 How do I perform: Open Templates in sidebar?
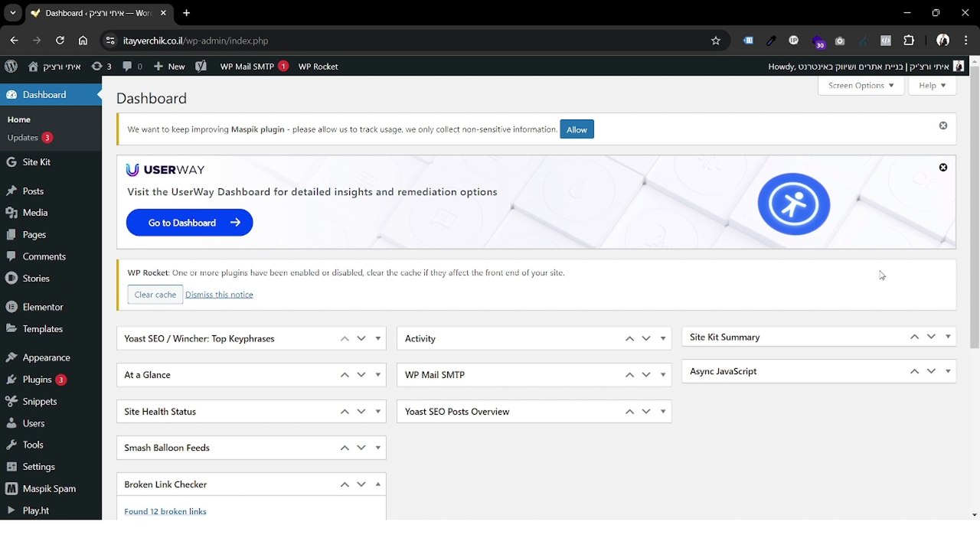(x=51, y=329)
